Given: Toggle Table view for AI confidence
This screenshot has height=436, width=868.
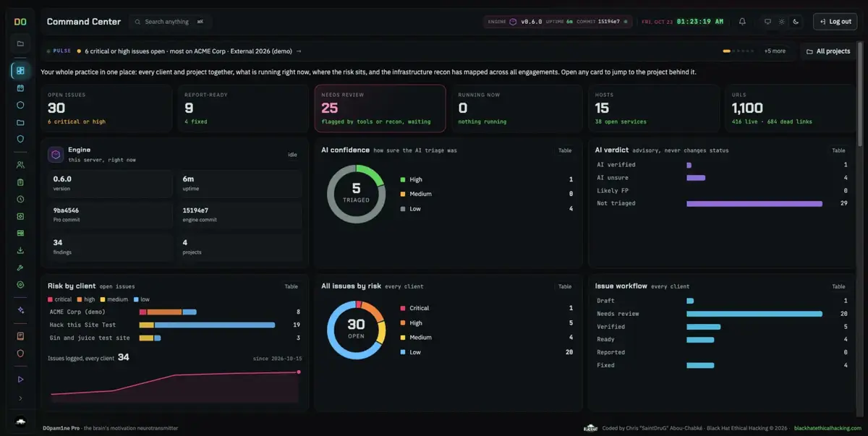Looking at the screenshot, I should (x=565, y=150).
